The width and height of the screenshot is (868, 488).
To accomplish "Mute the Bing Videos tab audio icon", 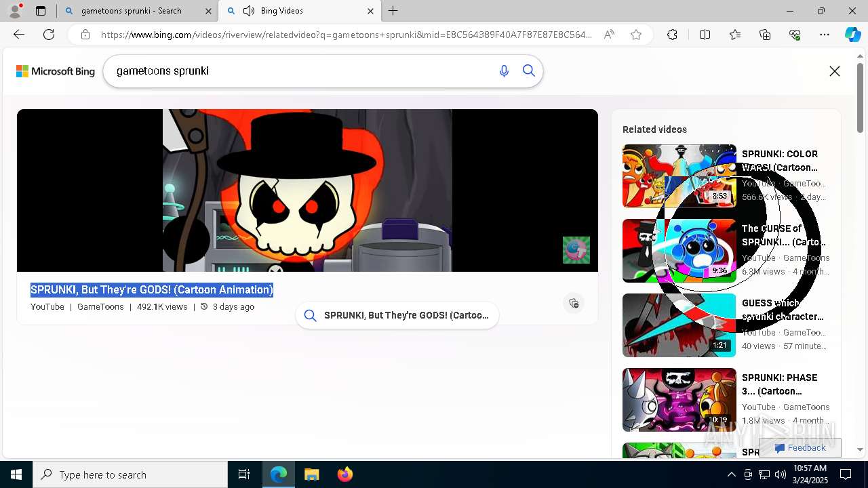I will tap(249, 11).
